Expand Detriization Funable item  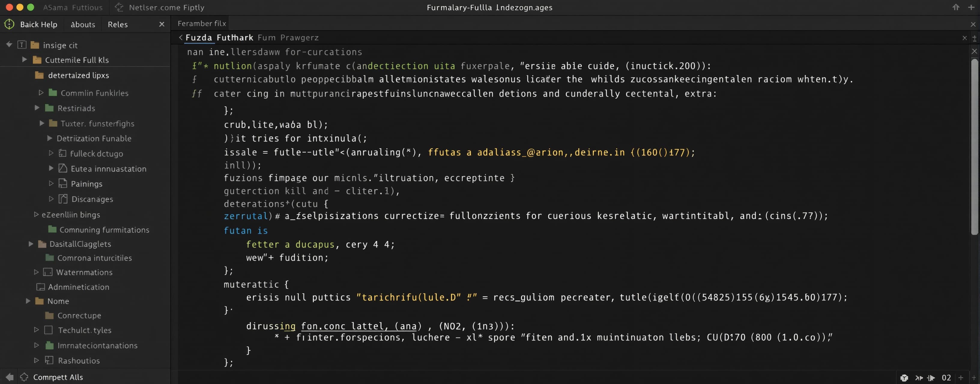coord(50,138)
